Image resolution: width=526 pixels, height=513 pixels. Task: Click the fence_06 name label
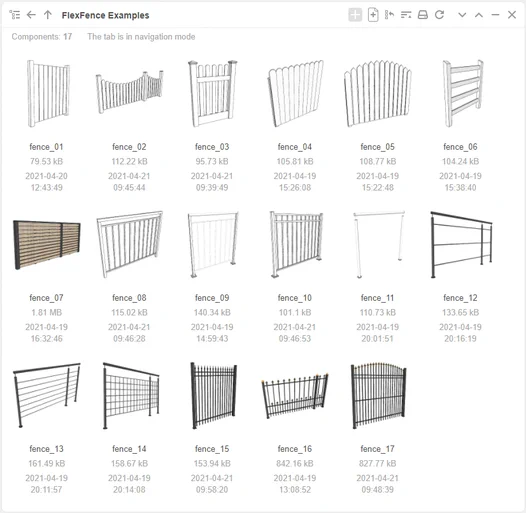point(461,147)
